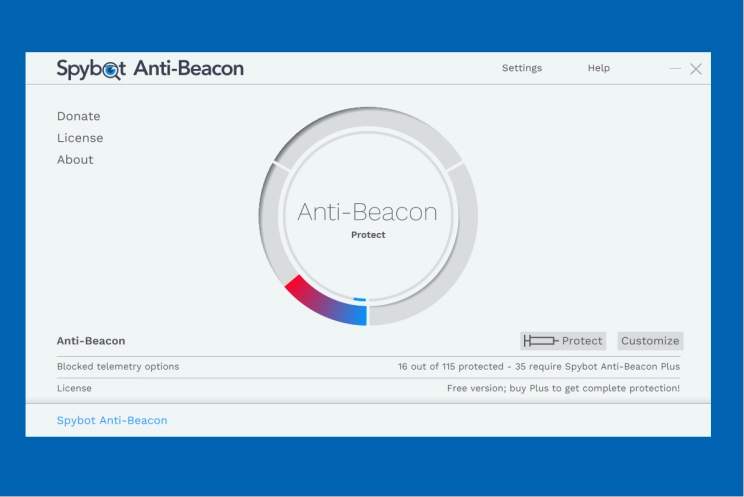Click the bold 'Anti-Beacon' section heading

(x=91, y=341)
